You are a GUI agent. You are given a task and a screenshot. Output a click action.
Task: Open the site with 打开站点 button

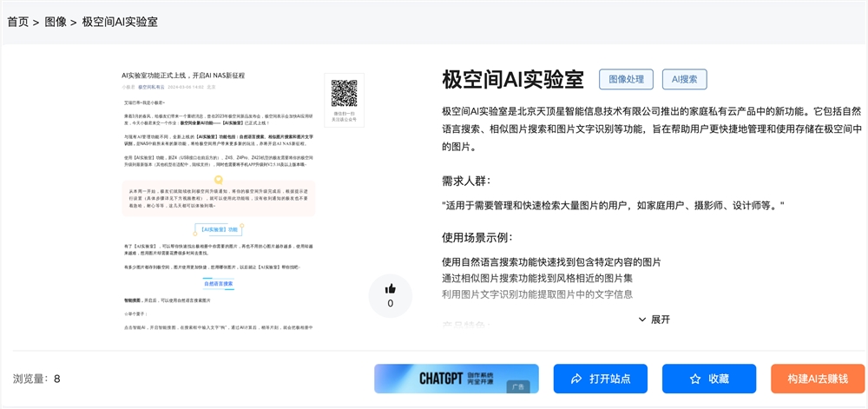click(x=600, y=379)
